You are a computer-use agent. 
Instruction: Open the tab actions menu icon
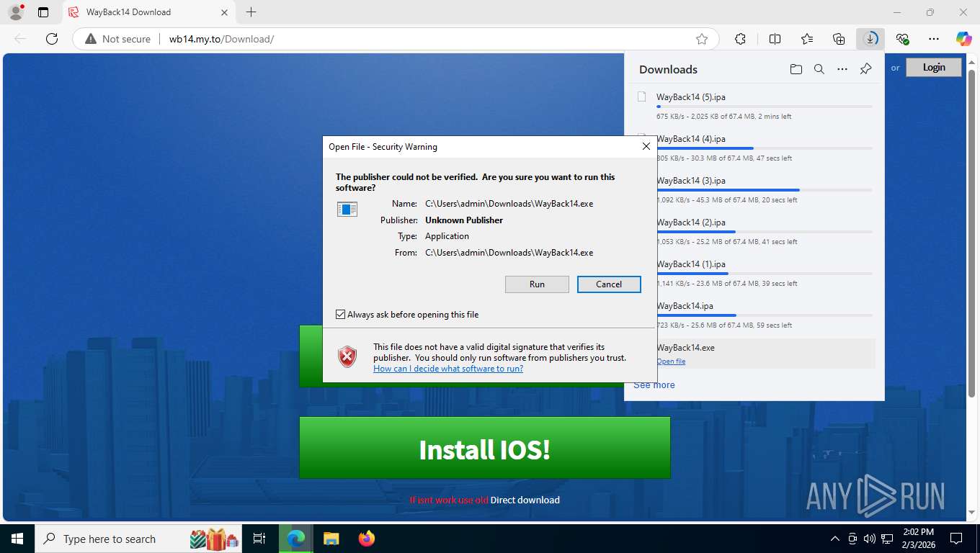pyautogui.click(x=43, y=12)
